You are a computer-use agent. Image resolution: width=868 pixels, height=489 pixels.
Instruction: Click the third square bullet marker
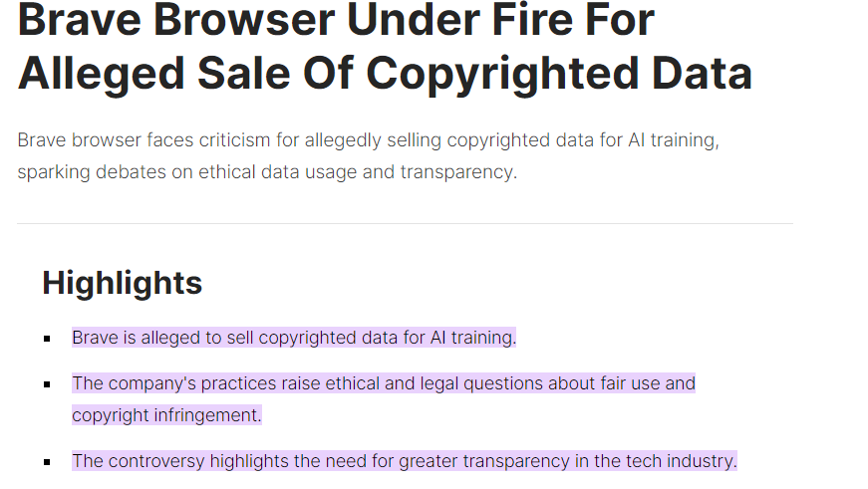coord(47,462)
